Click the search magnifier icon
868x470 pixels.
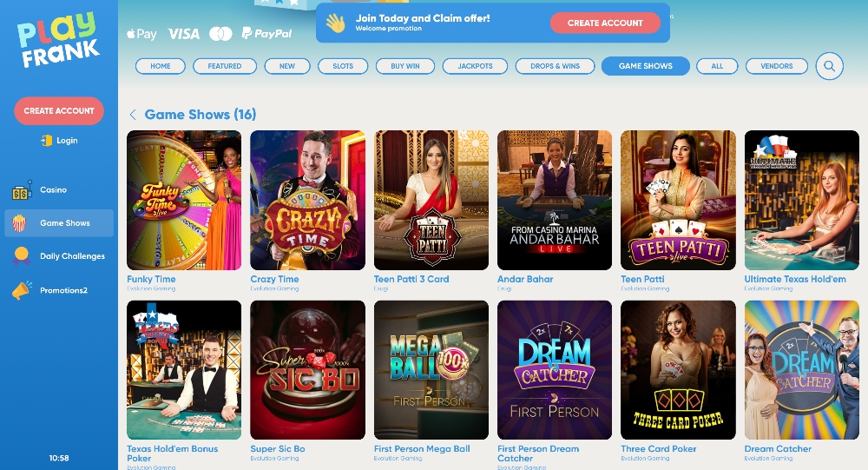pyautogui.click(x=829, y=67)
